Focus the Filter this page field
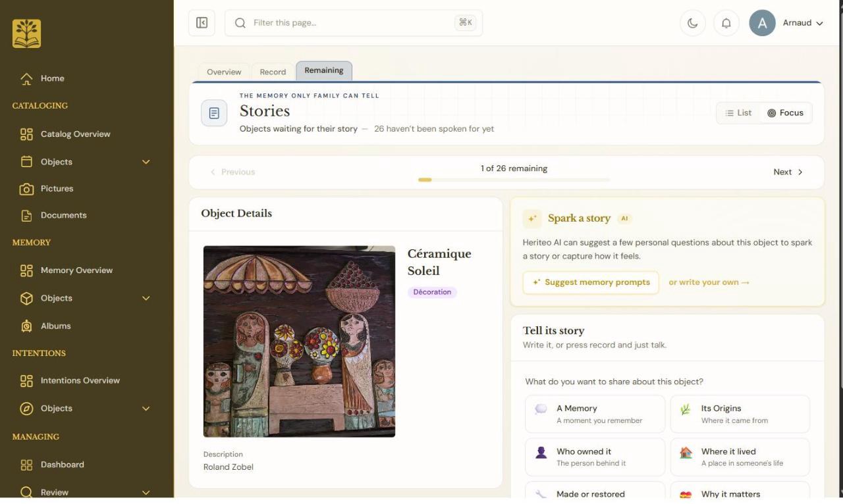 point(354,23)
